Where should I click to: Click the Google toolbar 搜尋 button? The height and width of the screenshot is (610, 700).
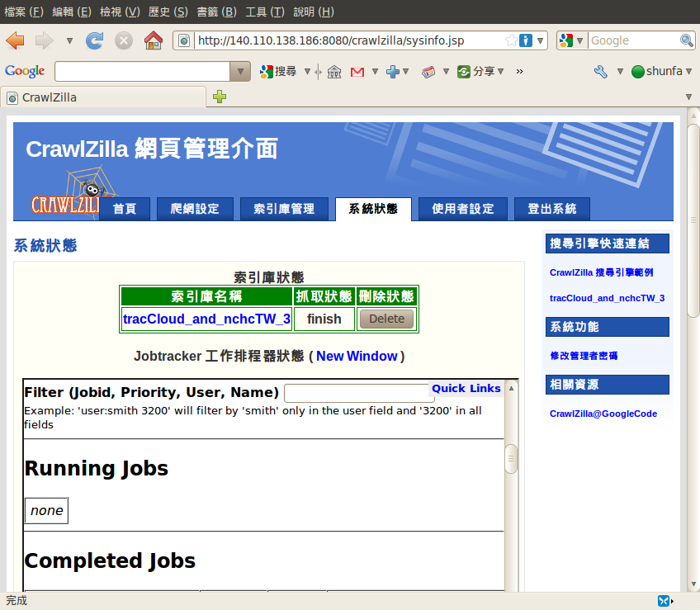(x=278, y=72)
